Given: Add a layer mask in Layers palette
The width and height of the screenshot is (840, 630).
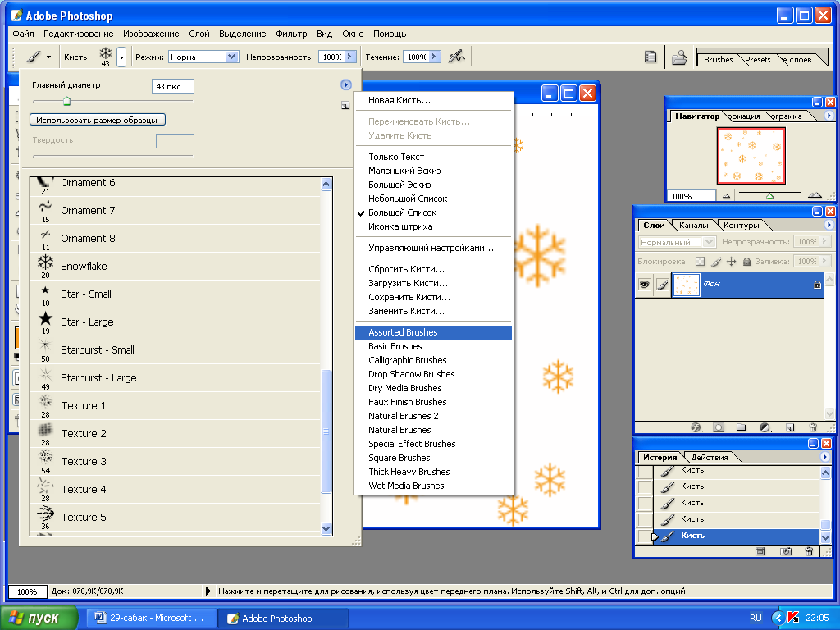Looking at the screenshot, I should pos(719,427).
